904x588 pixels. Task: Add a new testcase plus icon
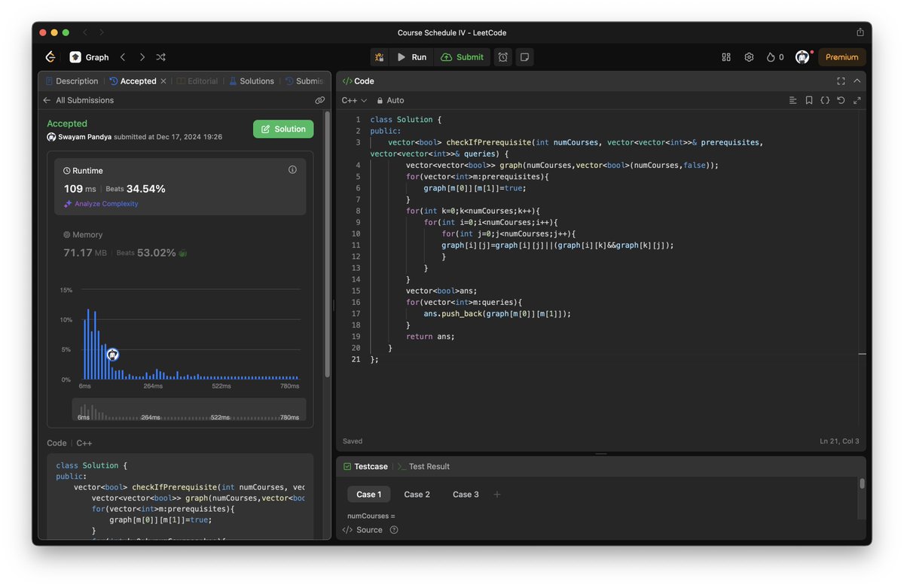click(x=496, y=495)
